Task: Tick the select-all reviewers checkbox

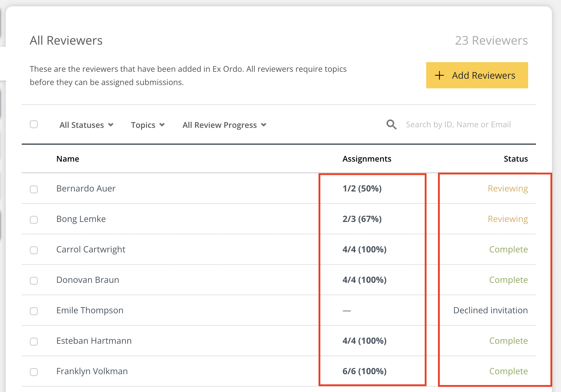Action: 34,124
